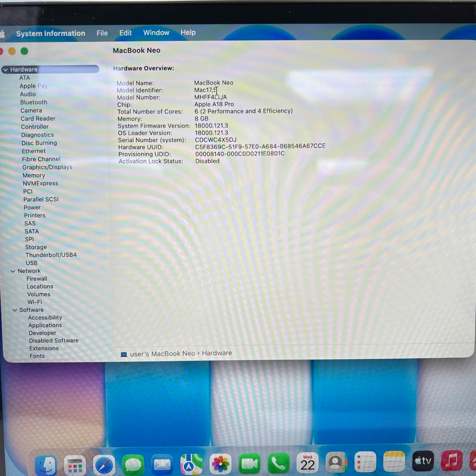The image size is (476, 476).
Task: Open the Window menu
Action: (x=156, y=33)
